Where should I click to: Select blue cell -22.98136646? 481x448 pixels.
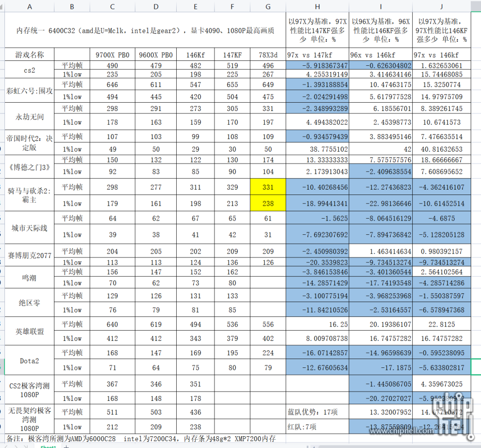coord(381,203)
